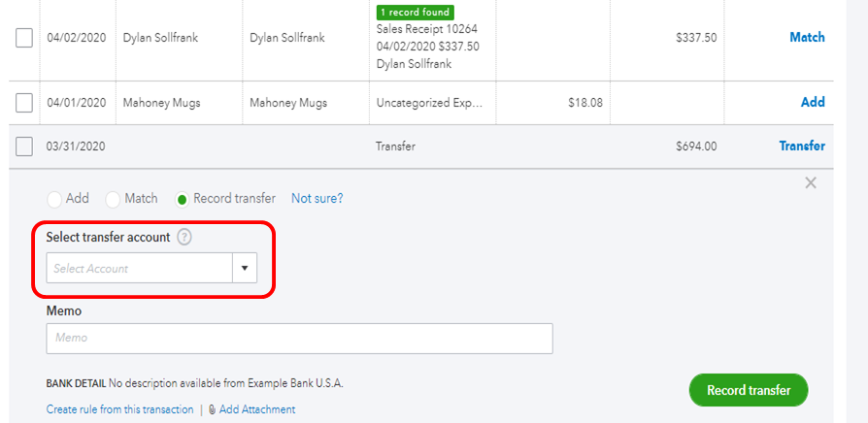Image resolution: width=868 pixels, height=423 pixels.
Task: Click the Add Attachment link
Action: pyautogui.click(x=257, y=409)
